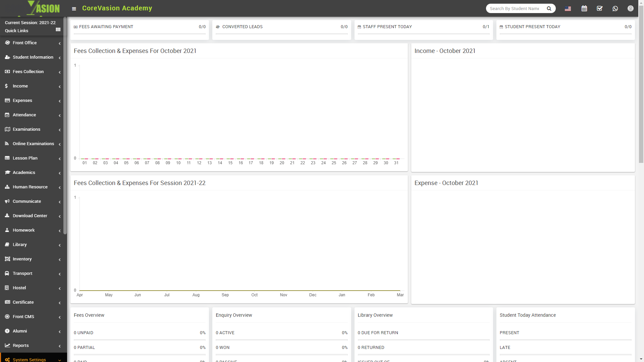Click the search magnifier icon
Screen dimensions: 644x362
pos(549,8)
